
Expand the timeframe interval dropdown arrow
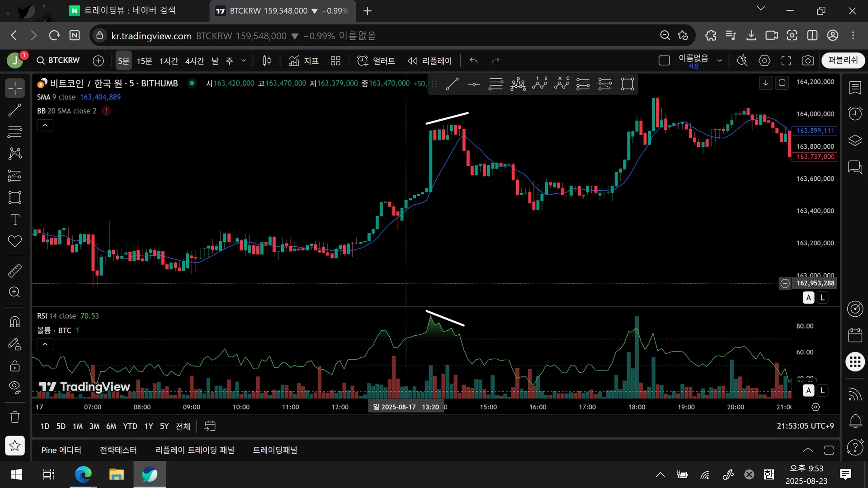click(244, 61)
